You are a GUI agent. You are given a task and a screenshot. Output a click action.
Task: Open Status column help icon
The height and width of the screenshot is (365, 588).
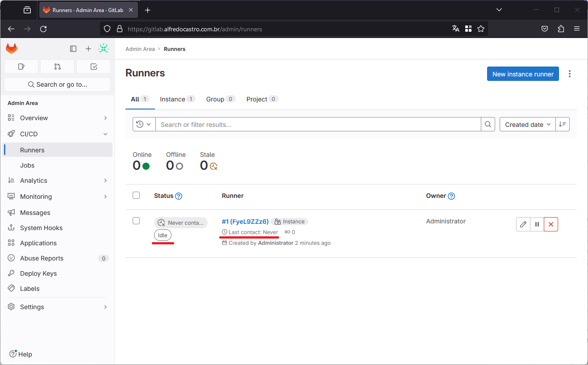pyautogui.click(x=179, y=196)
